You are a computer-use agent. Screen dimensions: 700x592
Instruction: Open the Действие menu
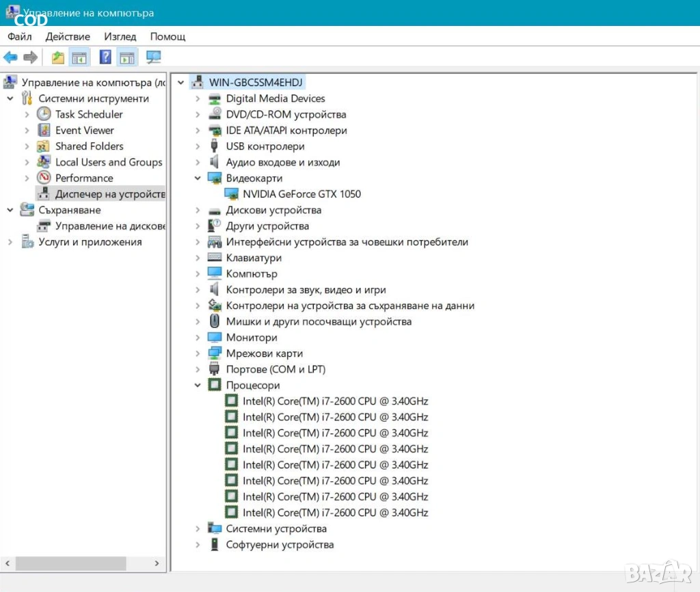click(68, 36)
